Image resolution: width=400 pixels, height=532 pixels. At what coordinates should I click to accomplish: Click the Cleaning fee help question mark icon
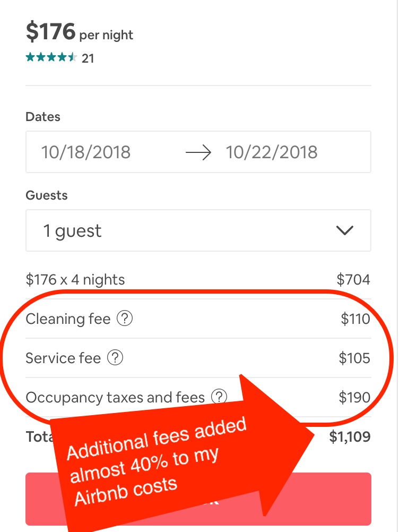pyautogui.click(x=125, y=319)
